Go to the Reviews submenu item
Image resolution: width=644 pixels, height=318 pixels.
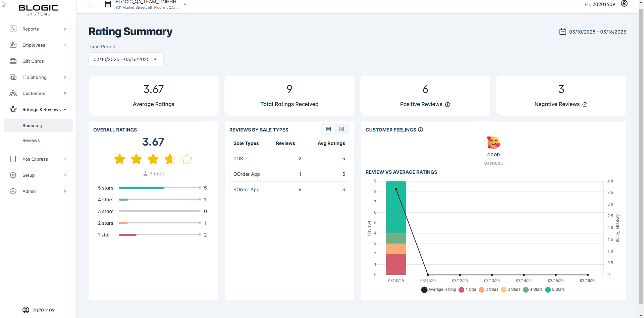(x=31, y=140)
